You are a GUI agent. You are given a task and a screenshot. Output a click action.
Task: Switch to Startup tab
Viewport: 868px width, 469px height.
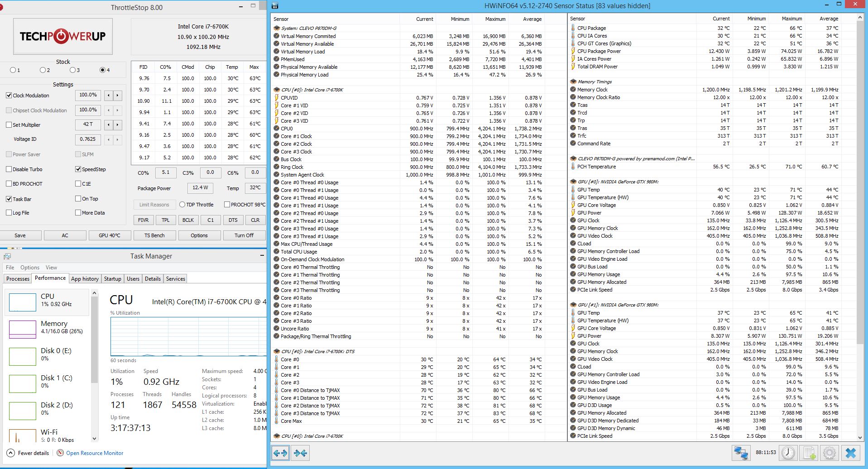(112, 279)
